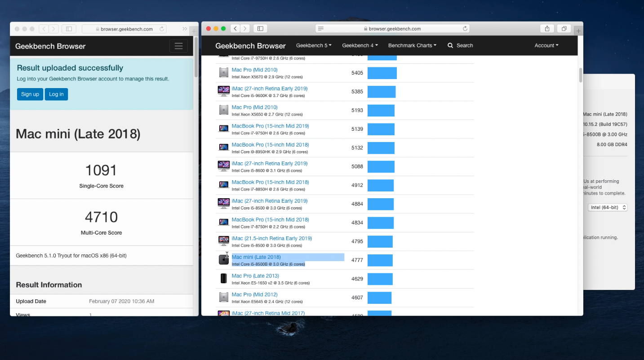Open Mac Pro (Late 2013) link

tap(255, 276)
